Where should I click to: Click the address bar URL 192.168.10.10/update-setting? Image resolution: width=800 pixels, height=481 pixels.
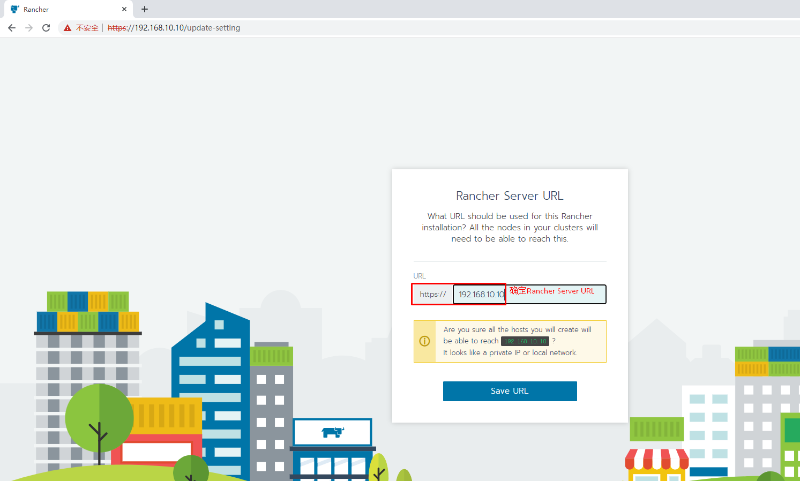click(x=173, y=28)
